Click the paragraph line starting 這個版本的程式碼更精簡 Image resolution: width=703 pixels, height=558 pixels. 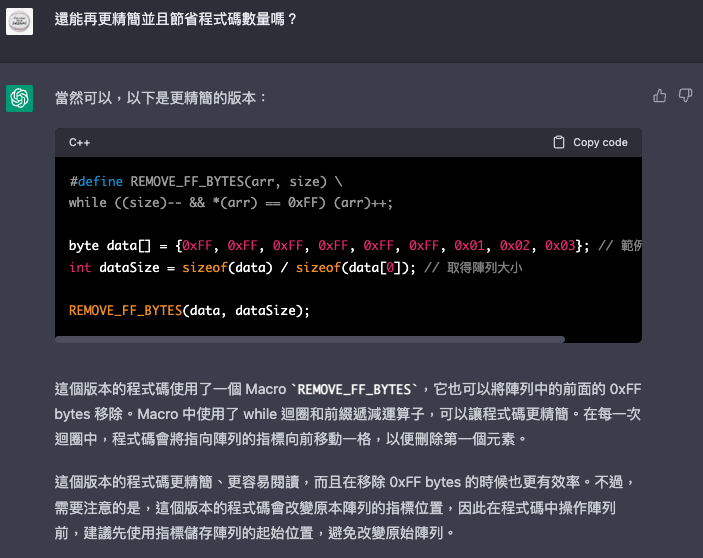[x=345, y=482]
